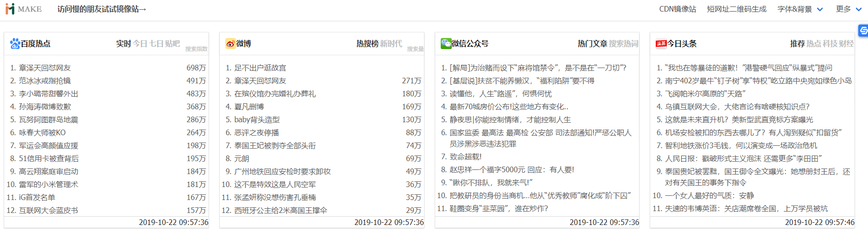Image resolution: width=868 pixels, height=231 pixels.
Task: Click the Weibo eye logo icon
Action: pos(230,44)
